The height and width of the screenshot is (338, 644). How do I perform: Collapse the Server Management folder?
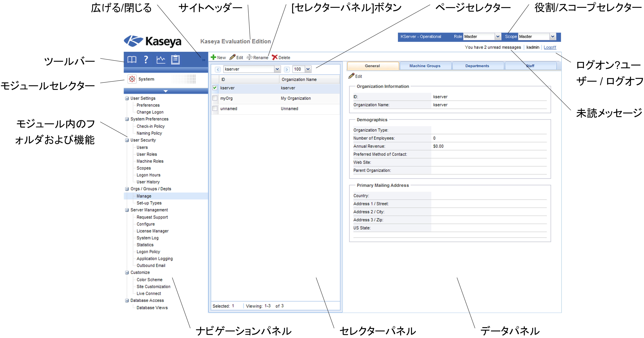pyautogui.click(x=127, y=210)
